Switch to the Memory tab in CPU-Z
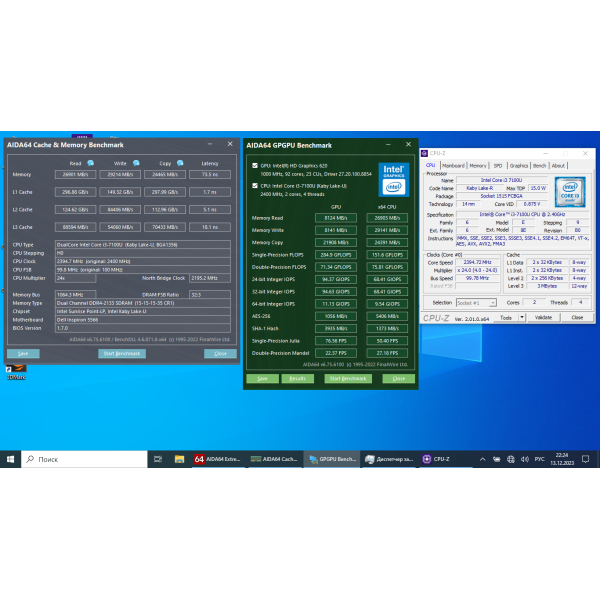 pos(478,166)
